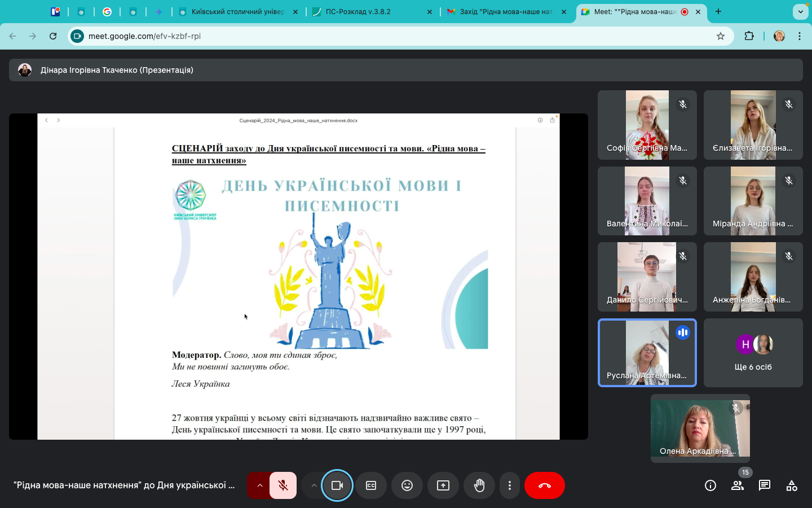The width and height of the screenshot is (812, 508).
Task: Click the 'Ще 6 осіб' participants tile
Action: pos(753,353)
